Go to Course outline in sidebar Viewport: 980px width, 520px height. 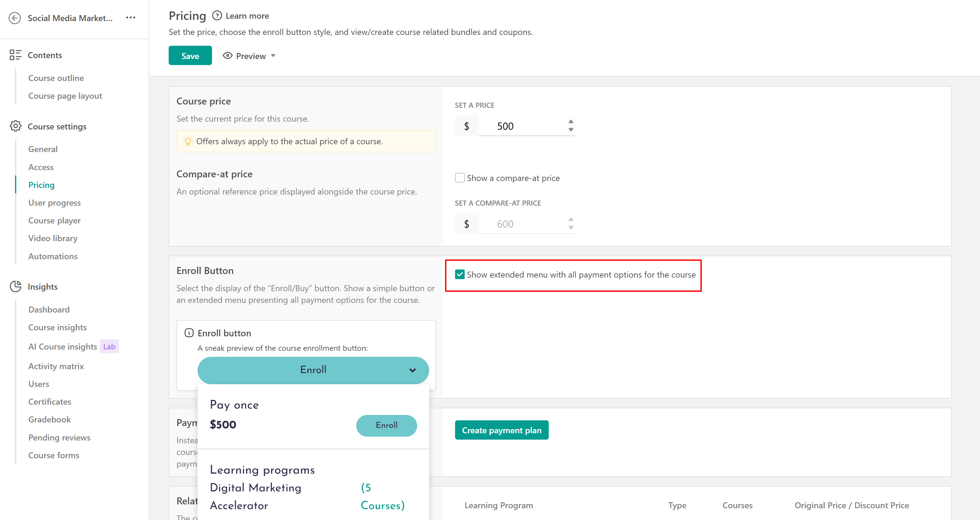click(x=56, y=78)
